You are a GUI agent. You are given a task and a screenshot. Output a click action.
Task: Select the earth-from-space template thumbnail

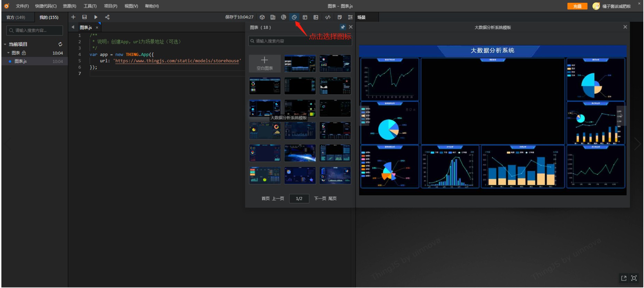300,153
